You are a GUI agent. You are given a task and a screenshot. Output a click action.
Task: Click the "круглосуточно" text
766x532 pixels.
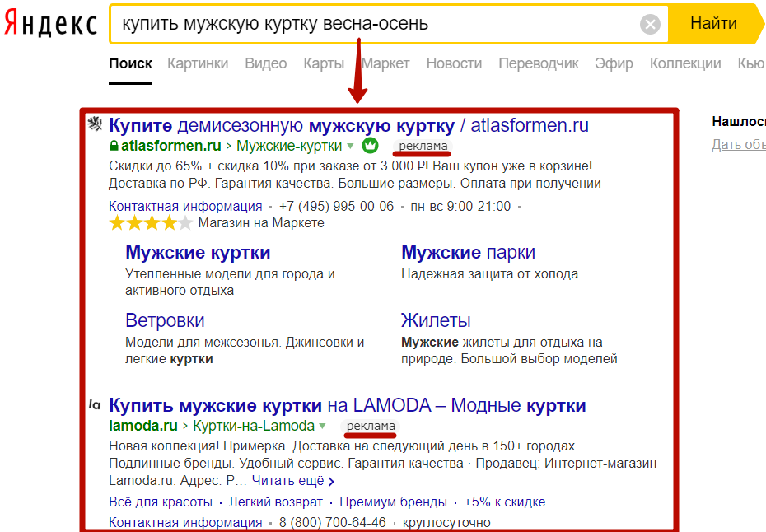(x=446, y=522)
